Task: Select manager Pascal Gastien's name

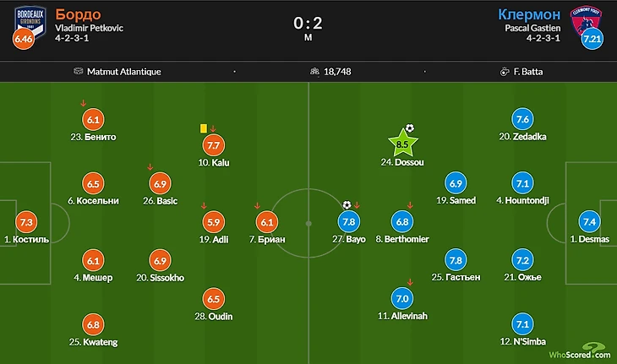Action: click(x=531, y=27)
